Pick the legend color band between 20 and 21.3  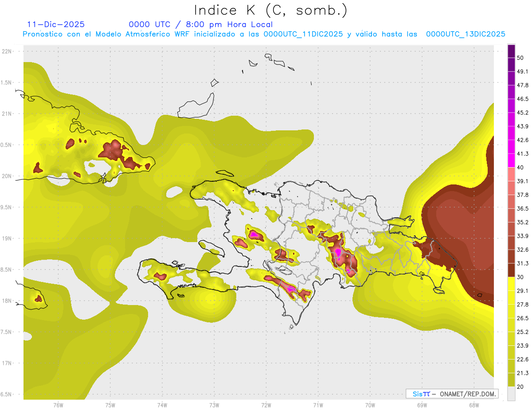pos(511,380)
